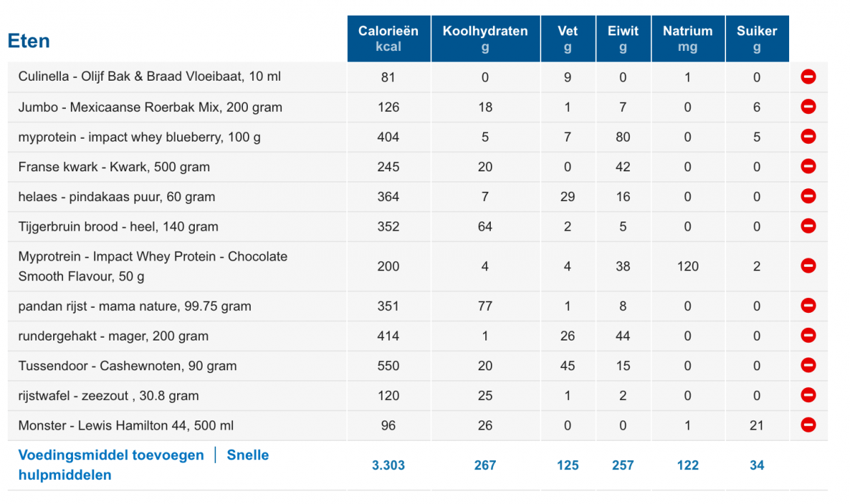
Task: Delete the Monster Lewis Hamilton 44 entry
Action: (x=808, y=425)
